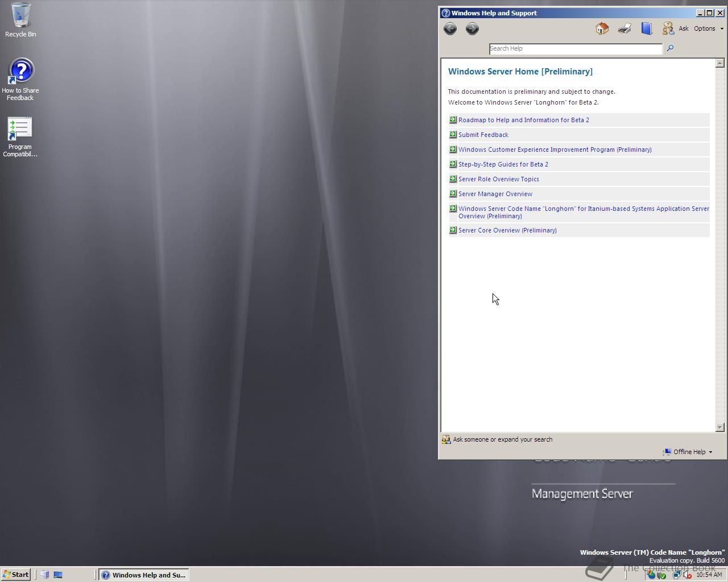Open the Browse Help book icon
Screen dimensions: 728x582
[x=647, y=28]
